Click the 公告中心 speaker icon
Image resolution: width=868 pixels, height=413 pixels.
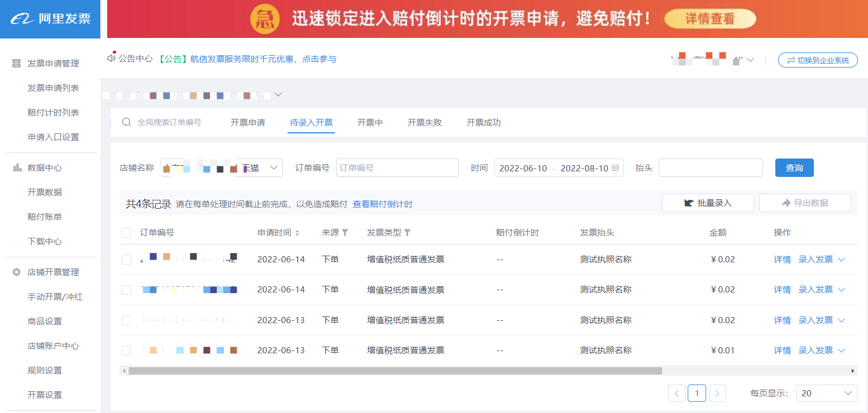pos(112,58)
